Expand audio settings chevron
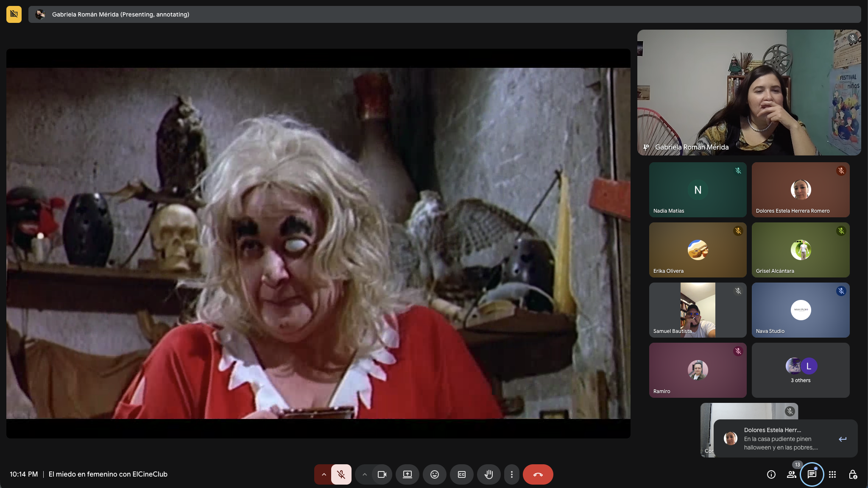Viewport: 868px width, 488px height. (x=324, y=474)
